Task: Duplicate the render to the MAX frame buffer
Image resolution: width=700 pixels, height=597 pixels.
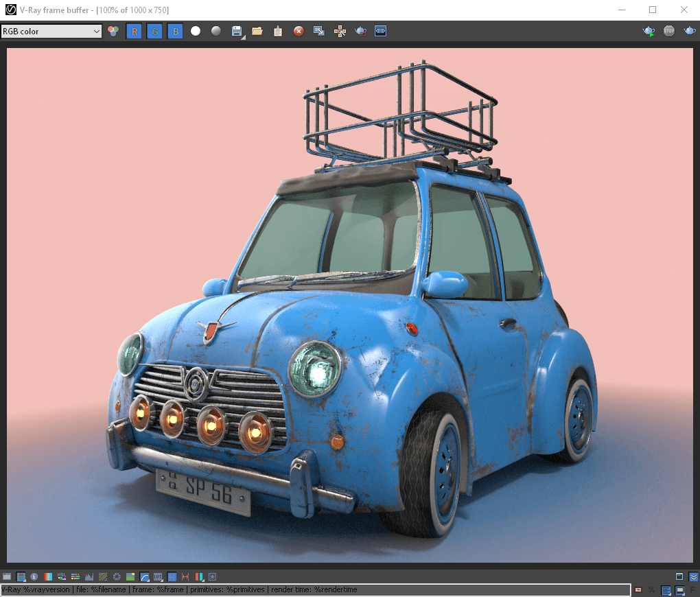Action: click(x=318, y=30)
